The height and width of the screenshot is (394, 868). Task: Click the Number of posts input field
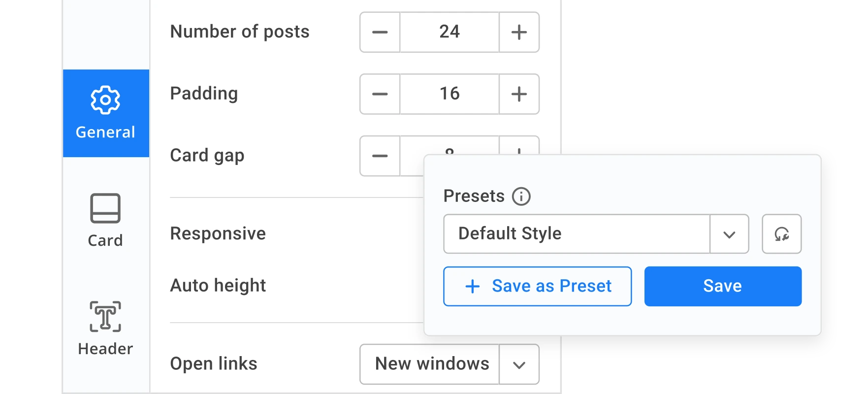click(449, 33)
